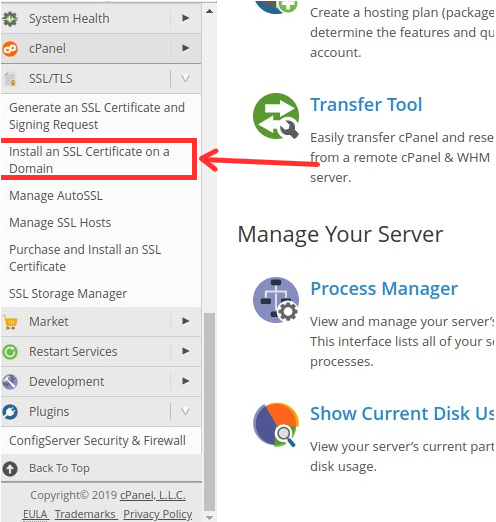Click the Development wrench icon
The height and width of the screenshot is (522, 496).
point(10,382)
